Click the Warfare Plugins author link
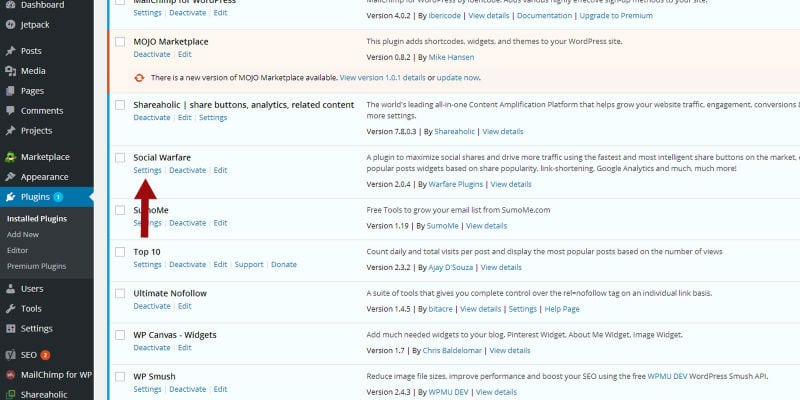Image resolution: width=800 pixels, height=400 pixels. tap(456, 184)
